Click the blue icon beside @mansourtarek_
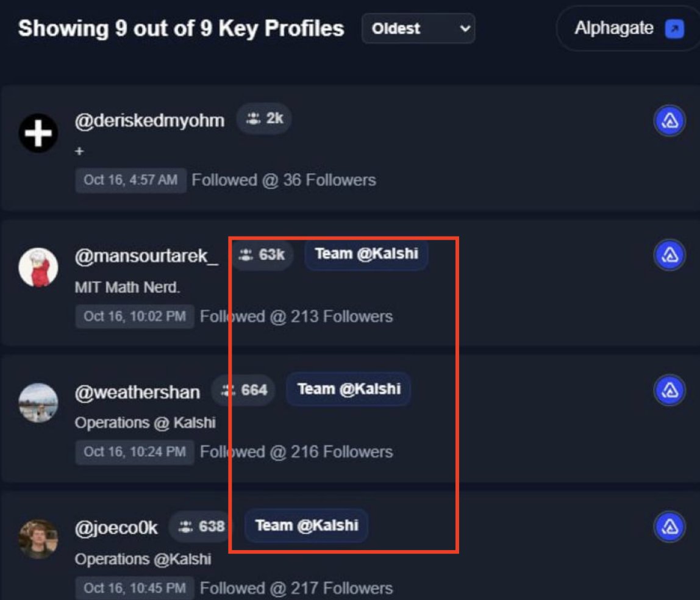 pyautogui.click(x=670, y=255)
